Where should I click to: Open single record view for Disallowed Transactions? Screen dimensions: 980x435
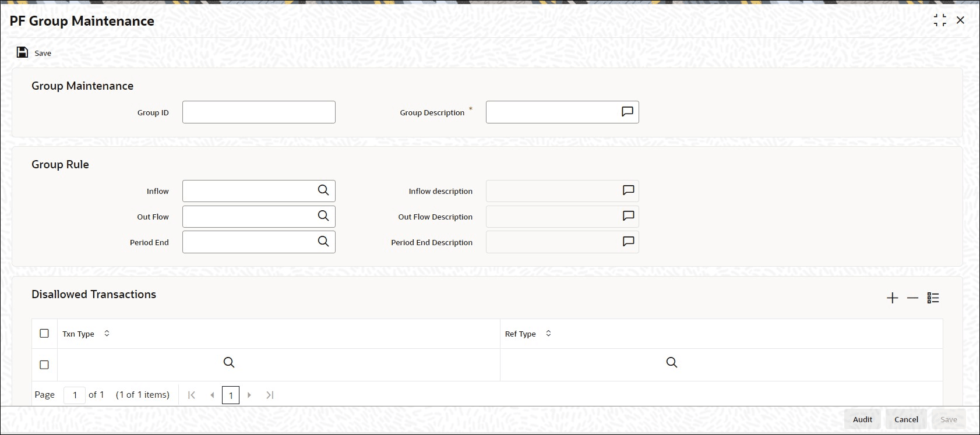933,298
